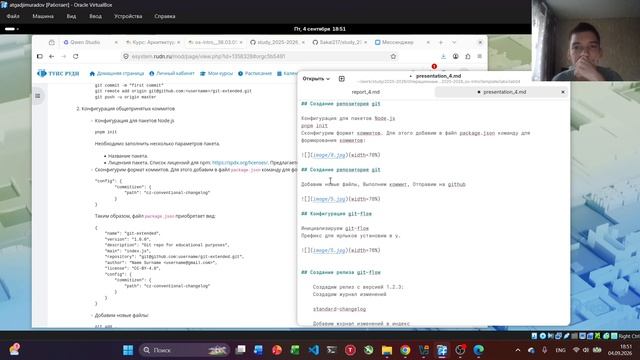Image resolution: width=640 pixels, height=360 pixels.
Task: Switch to VirtualBox window on taskbar
Action: [x=442, y=350]
